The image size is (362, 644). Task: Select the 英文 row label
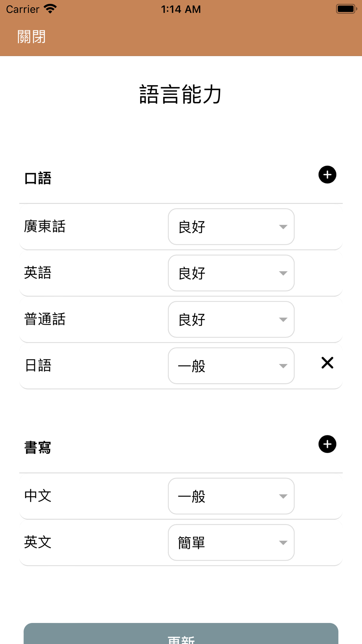pyautogui.click(x=38, y=542)
